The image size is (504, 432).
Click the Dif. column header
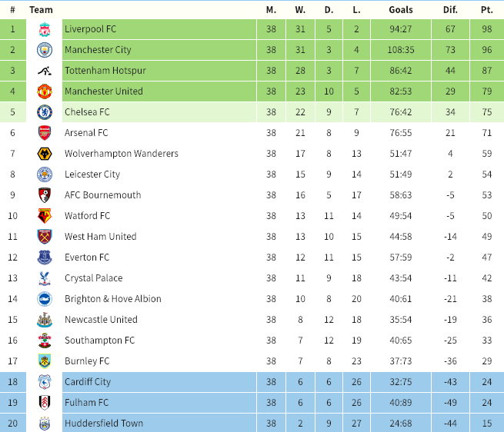(x=450, y=10)
